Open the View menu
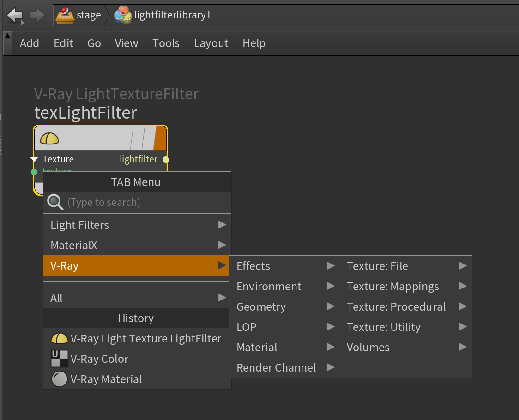Image resolution: width=519 pixels, height=420 pixels. tap(127, 43)
